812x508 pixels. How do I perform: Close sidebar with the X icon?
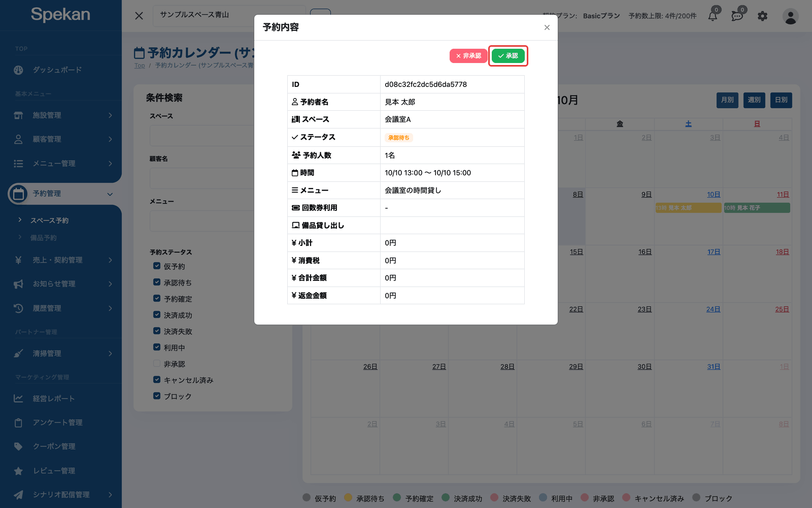point(139,16)
